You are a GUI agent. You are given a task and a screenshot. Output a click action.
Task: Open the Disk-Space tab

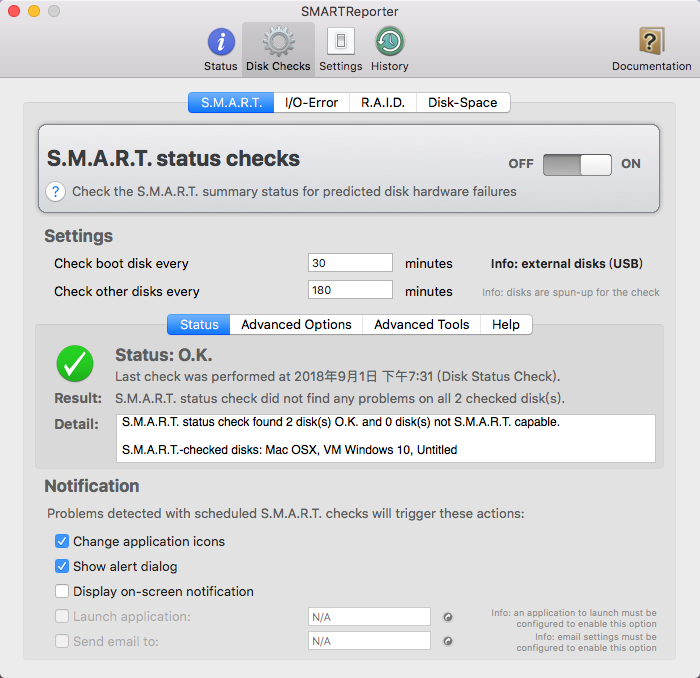coord(463,103)
